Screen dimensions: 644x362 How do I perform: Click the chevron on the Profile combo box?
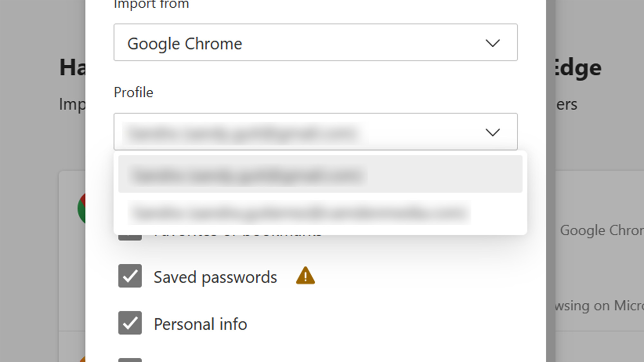point(493,132)
